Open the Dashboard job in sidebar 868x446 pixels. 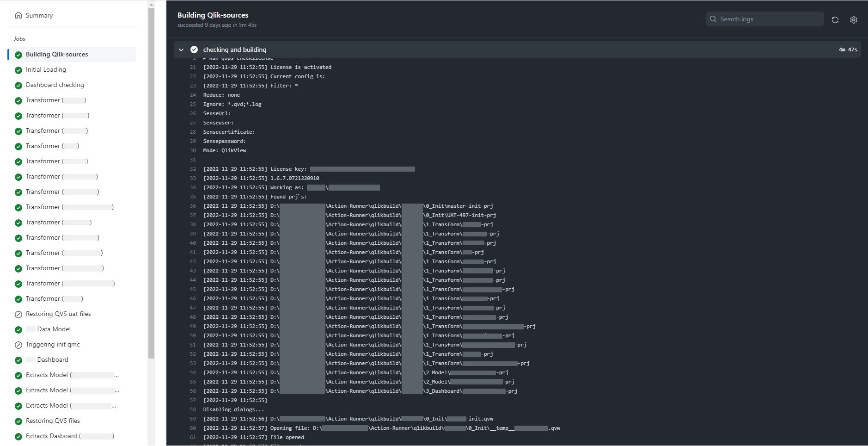point(52,359)
